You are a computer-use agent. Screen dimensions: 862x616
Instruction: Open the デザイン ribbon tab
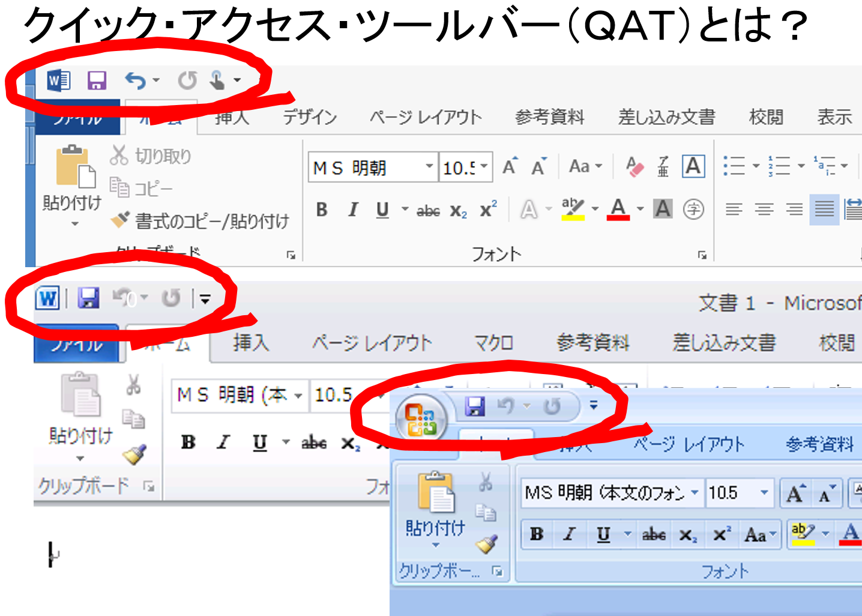pyautogui.click(x=310, y=116)
